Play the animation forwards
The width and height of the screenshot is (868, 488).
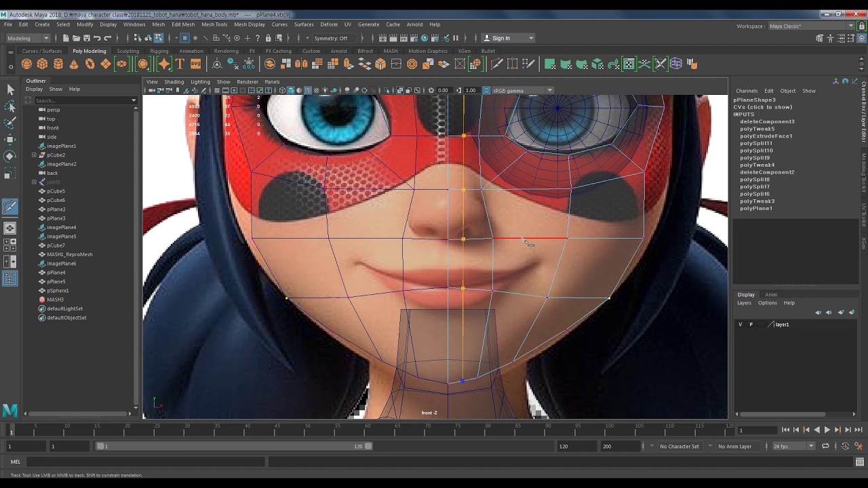click(827, 430)
